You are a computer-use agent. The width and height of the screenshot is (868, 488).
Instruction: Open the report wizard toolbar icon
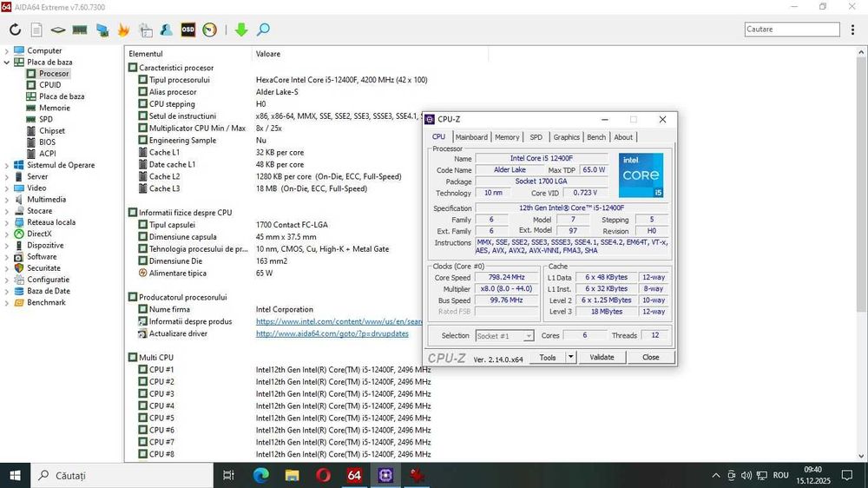[x=146, y=30]
